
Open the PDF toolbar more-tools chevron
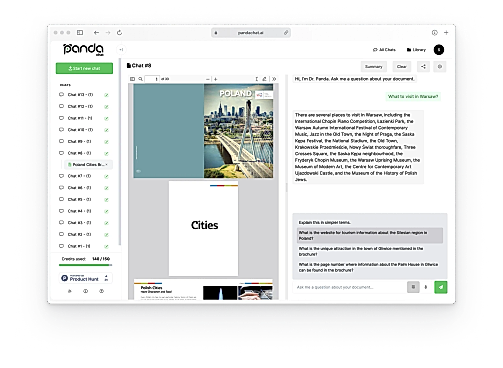274,79
